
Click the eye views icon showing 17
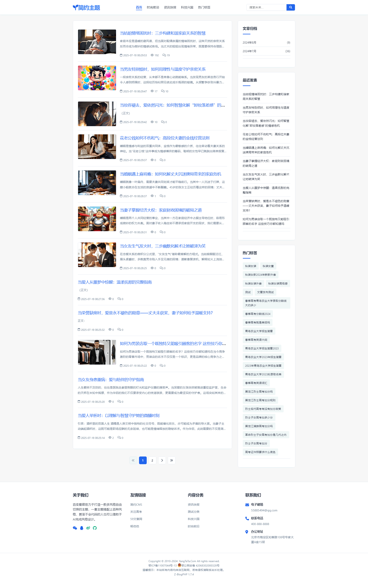point(152,91)
